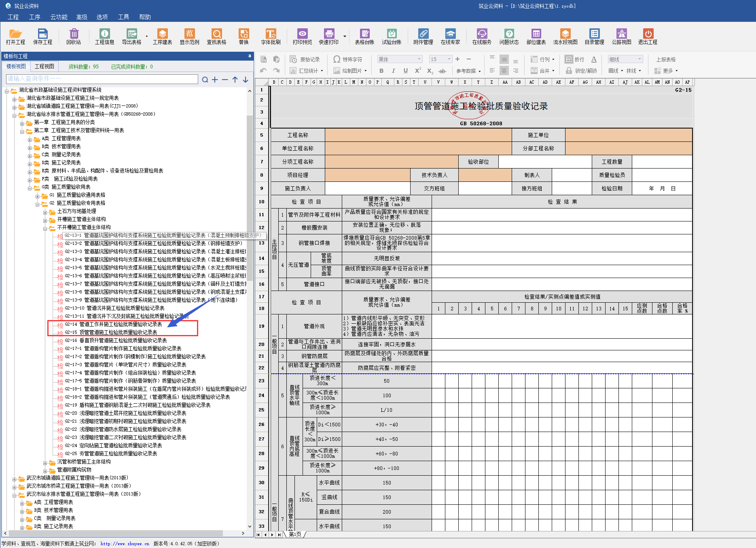Switch to the 模板视图 tab
This screenshot has width=756, height=548.
coord(16,67)
